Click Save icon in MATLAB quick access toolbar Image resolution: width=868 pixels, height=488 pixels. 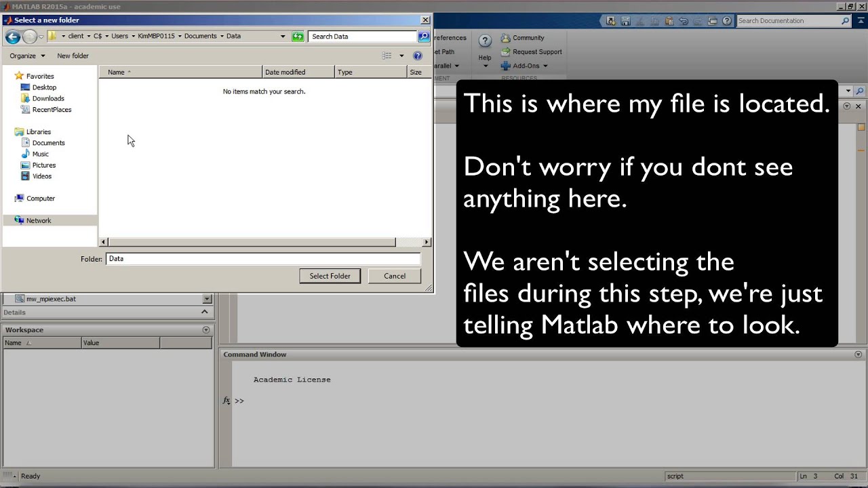coord(625,21)
